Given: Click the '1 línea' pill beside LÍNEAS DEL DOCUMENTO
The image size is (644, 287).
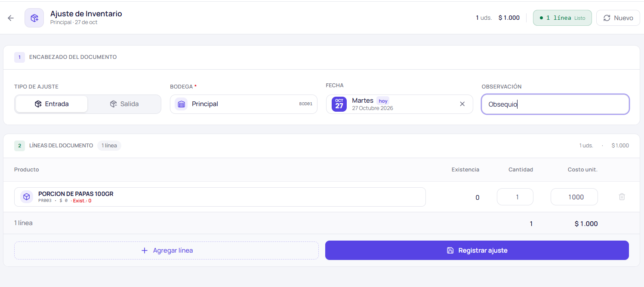Looking at the screenshot, I should (x=109, y=146).
